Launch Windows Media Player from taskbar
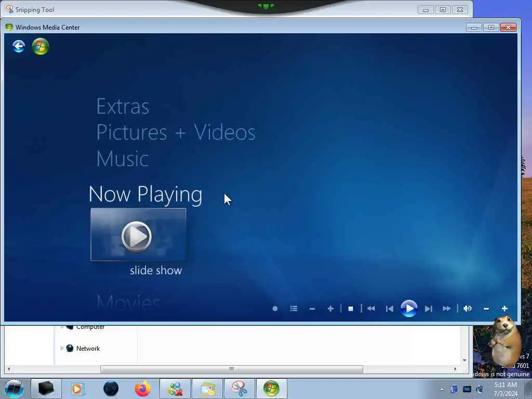Viewport: 532px width, 399px height. tap(78, 389)
